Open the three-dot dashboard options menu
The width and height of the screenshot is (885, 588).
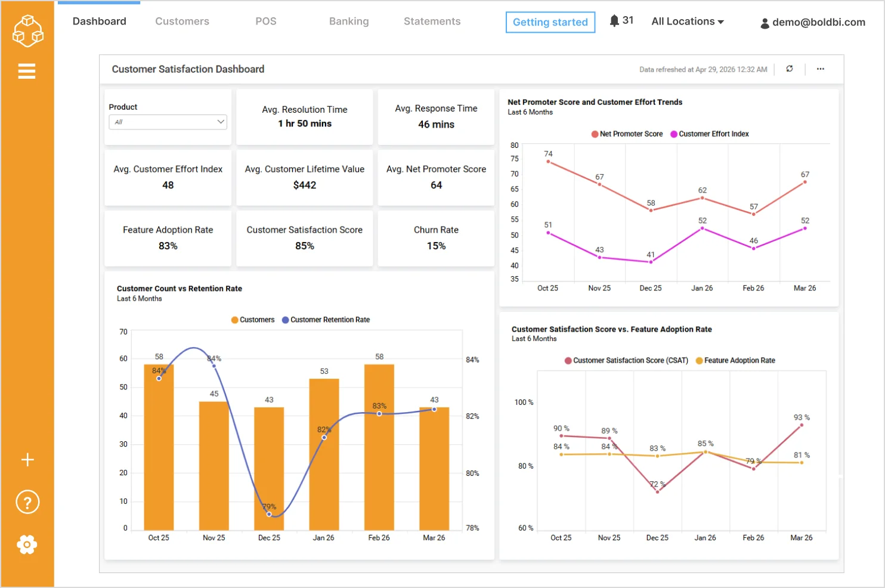(x=821, y=69)
